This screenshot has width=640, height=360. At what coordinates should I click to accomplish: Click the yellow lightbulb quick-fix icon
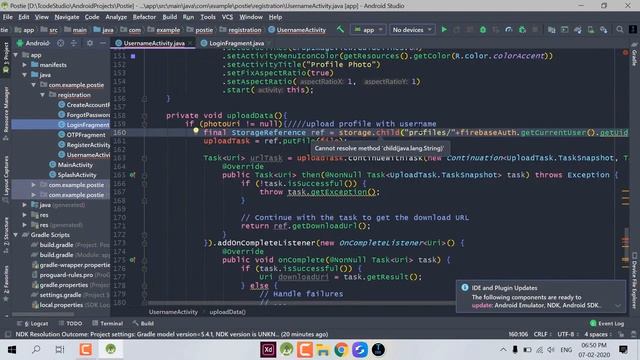pyautogui.click(x=196, y=131)
